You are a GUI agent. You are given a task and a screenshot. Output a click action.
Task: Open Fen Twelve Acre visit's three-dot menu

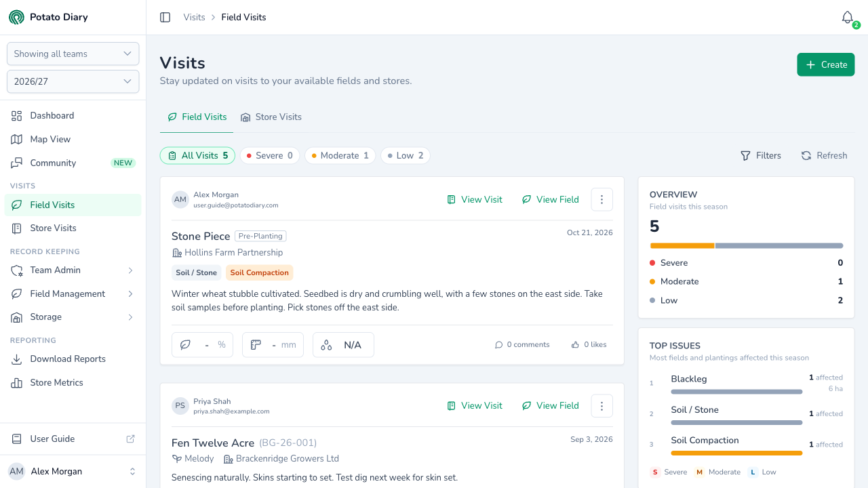pos(602,405)
